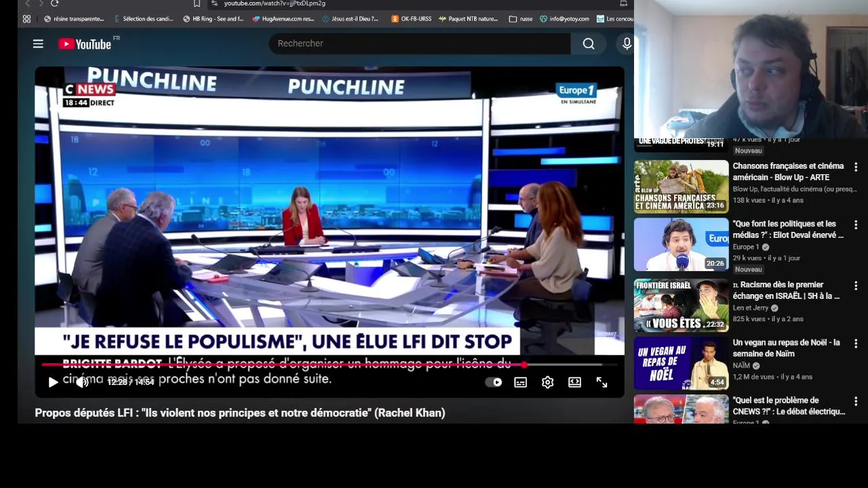Reload the page in browser

click(x=54, y=3)
